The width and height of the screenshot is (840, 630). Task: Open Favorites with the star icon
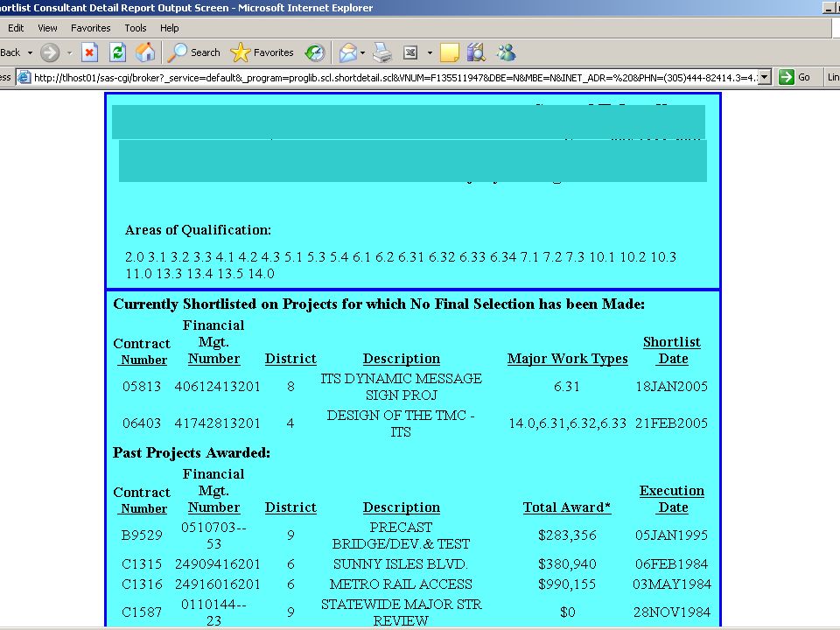point(262,52)
